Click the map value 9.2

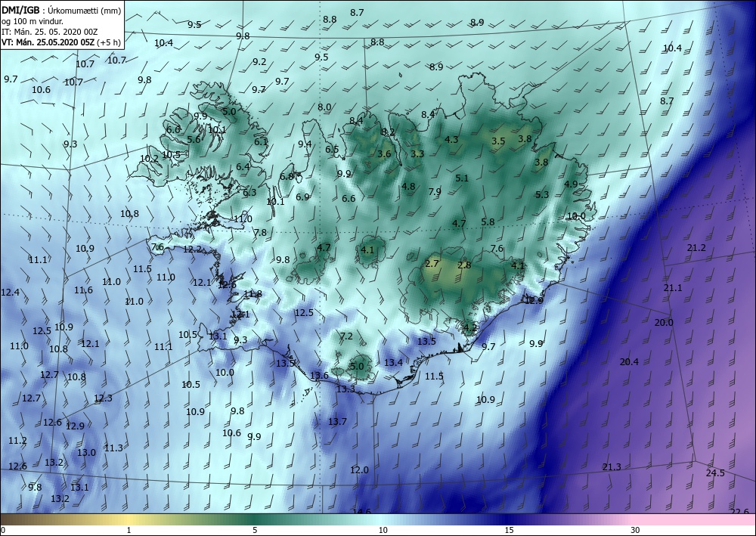coord(259,61)
